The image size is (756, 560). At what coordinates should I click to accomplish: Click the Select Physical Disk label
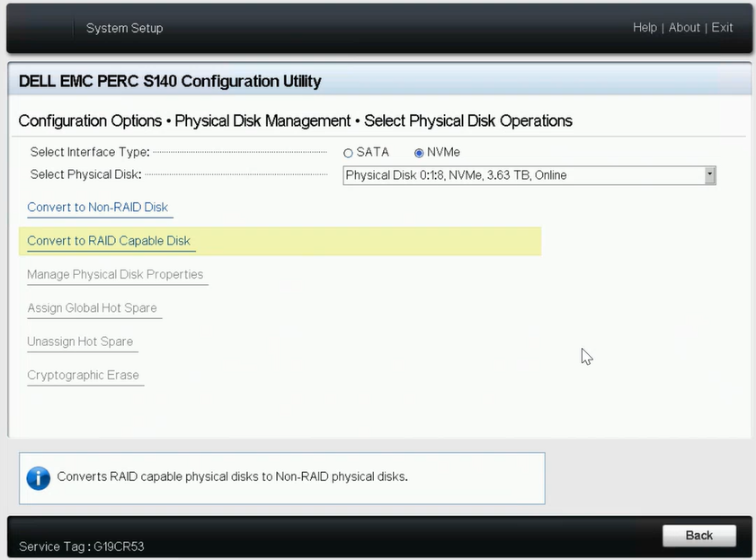click(85, 174)
